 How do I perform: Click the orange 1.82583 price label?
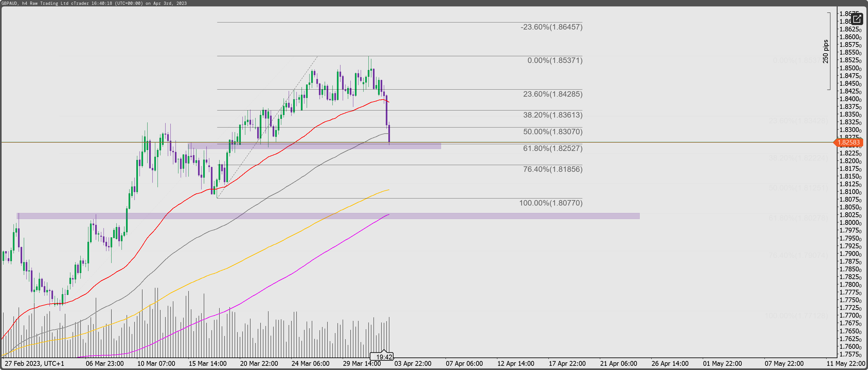tap(849, 142)
